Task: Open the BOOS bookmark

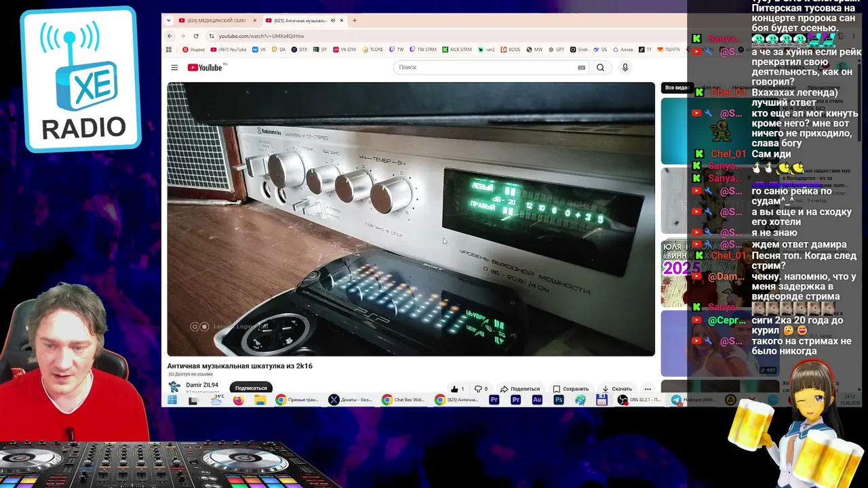Action: click(511, 49)
